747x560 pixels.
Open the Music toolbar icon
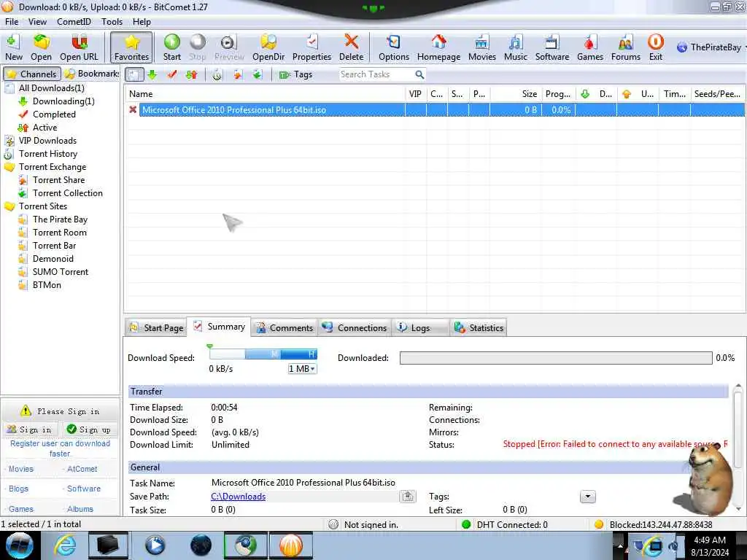pos(516,47)
